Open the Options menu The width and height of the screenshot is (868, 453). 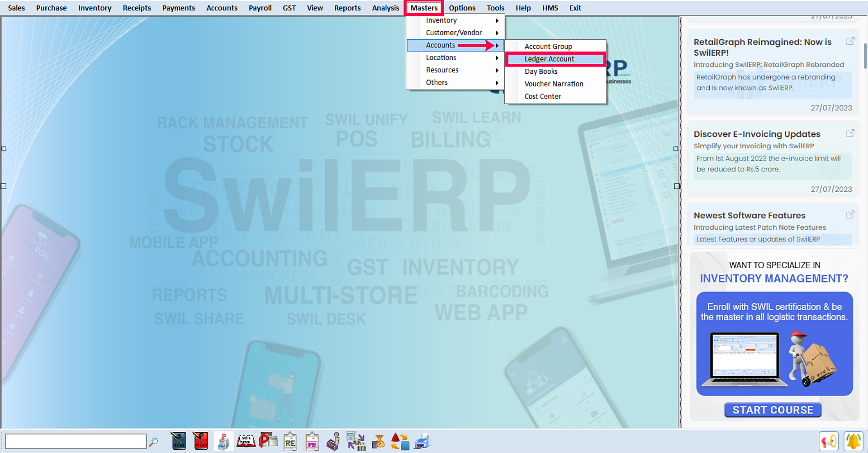(462, 8)
